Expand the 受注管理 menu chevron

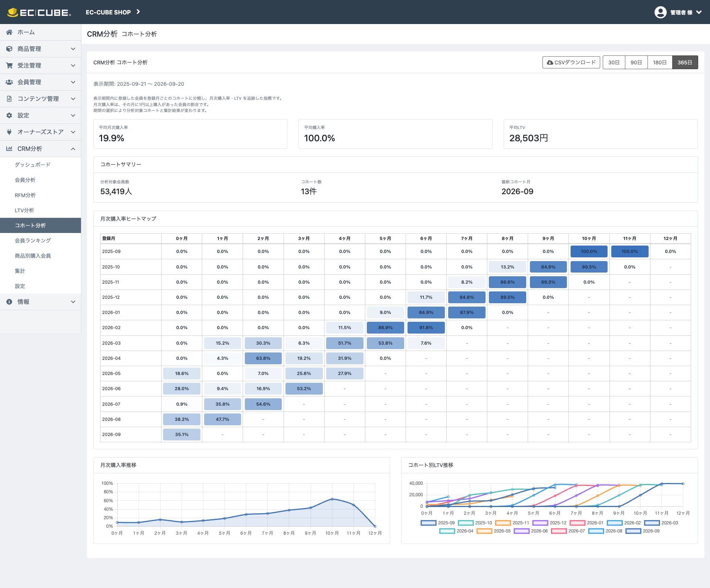(x=73, y=65)
